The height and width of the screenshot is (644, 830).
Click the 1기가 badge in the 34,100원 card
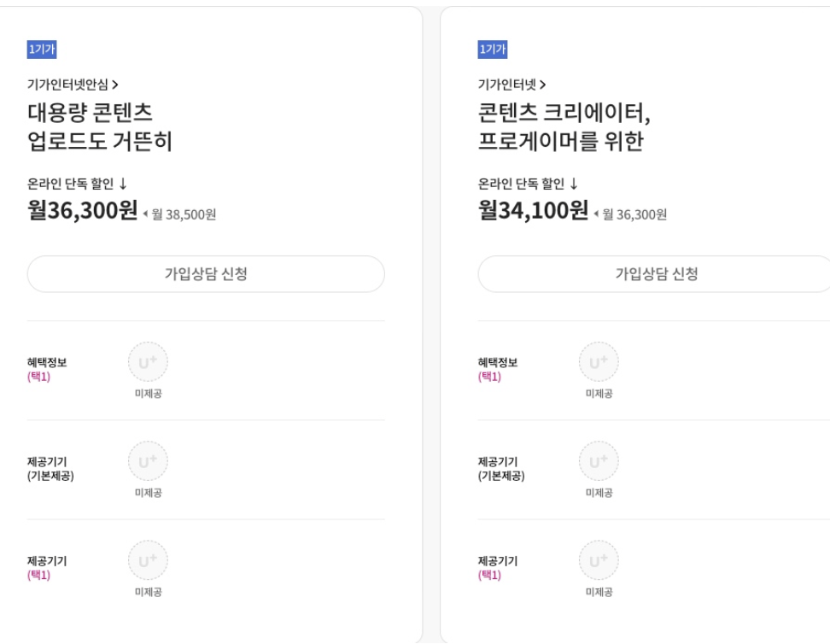[x=493, y=50]
